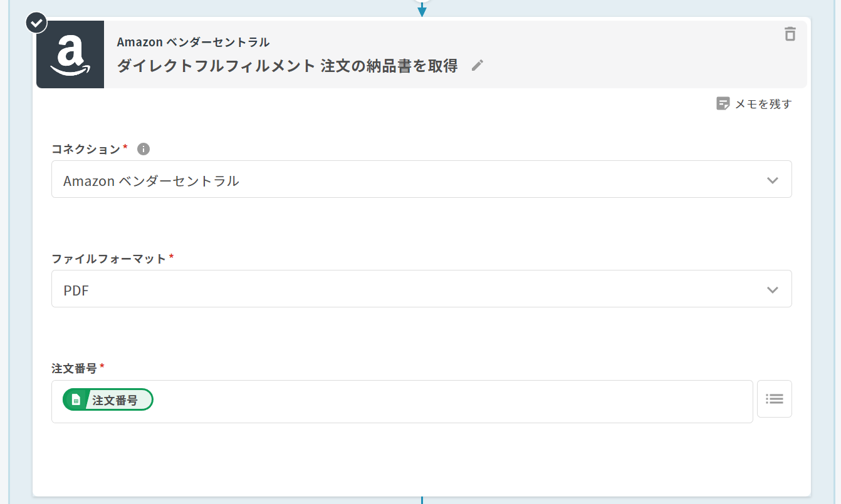The image size is (841, 504).
Task: Click the checkmark status badge on the card
Action: tap(36, 23)
